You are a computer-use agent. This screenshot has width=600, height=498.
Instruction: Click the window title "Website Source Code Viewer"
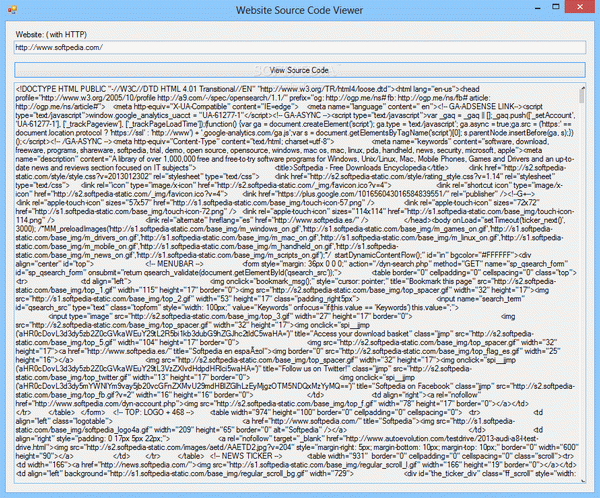tap(299, 10)
